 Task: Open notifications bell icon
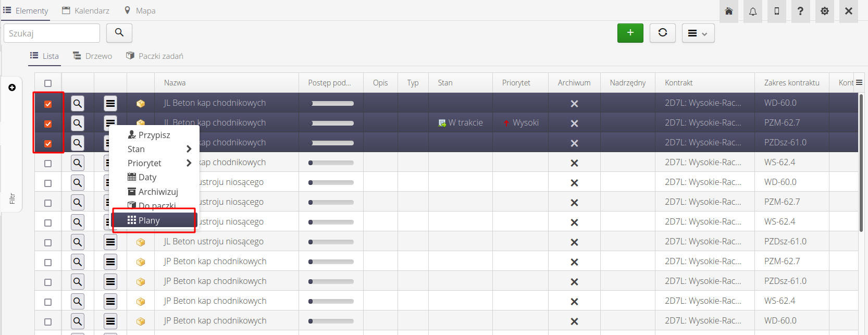tap(753, 11)
